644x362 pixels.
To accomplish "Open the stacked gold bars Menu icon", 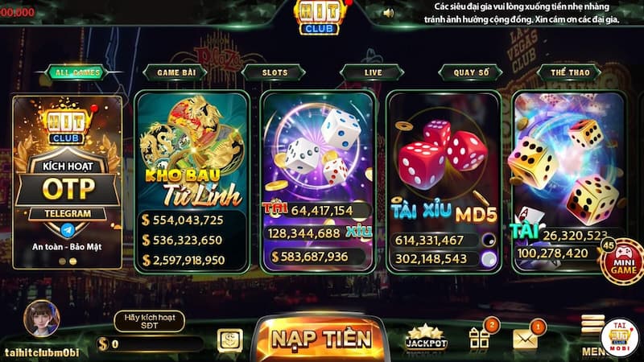I will [x=592, y=324].
